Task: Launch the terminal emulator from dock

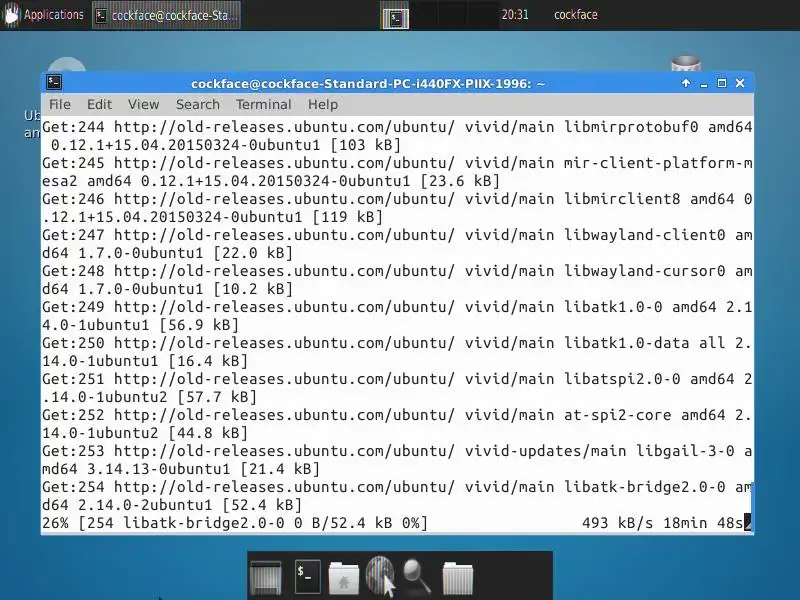Action: 308,577
